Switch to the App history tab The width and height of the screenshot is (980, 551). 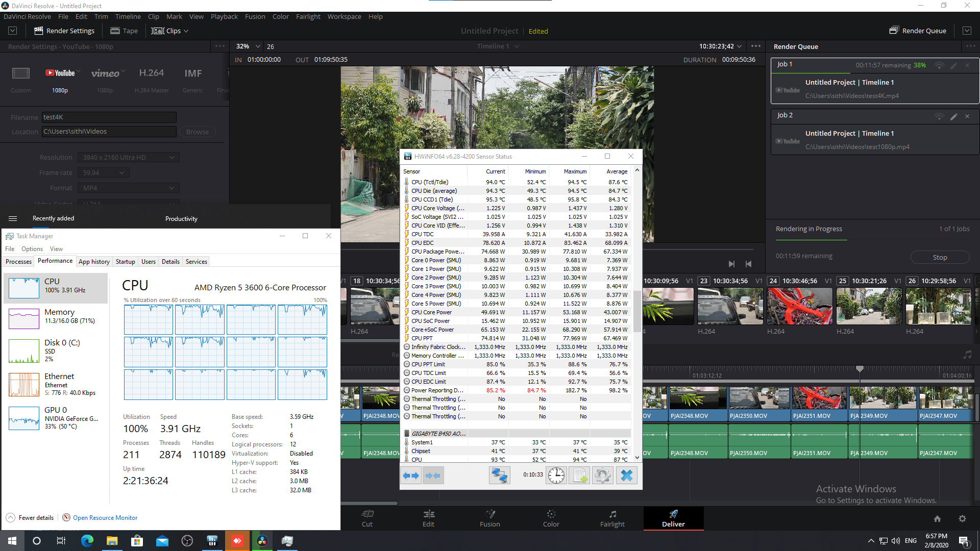tap(94, 261)
